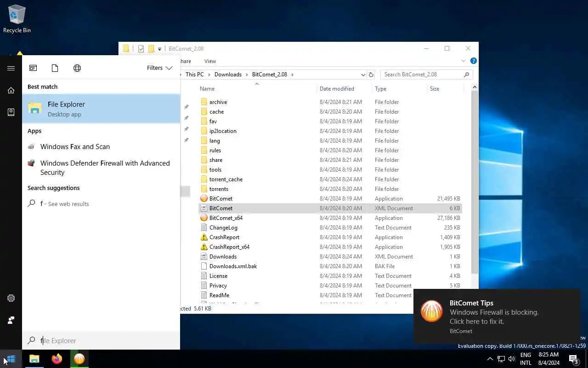The height and width of the screenshot is (368, 588).
Task: Open the volume control in tray
Action: coord(512,359)
